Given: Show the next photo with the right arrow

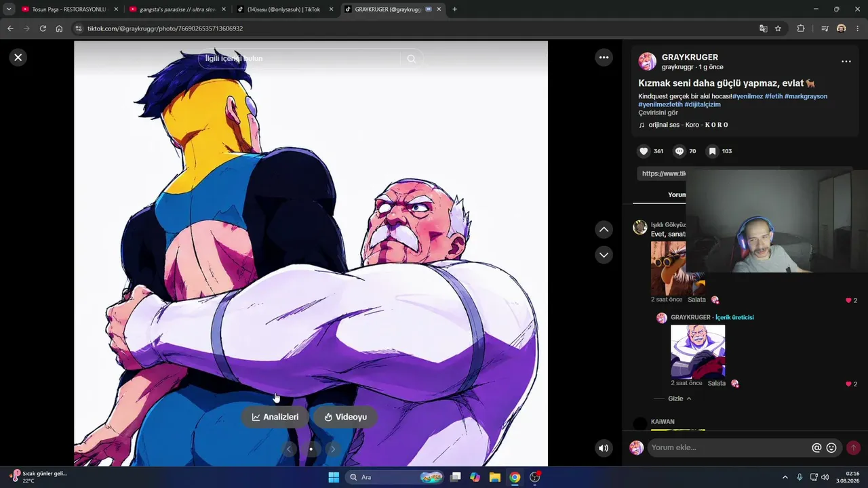Looking at the screenshot, I should 332,449.
